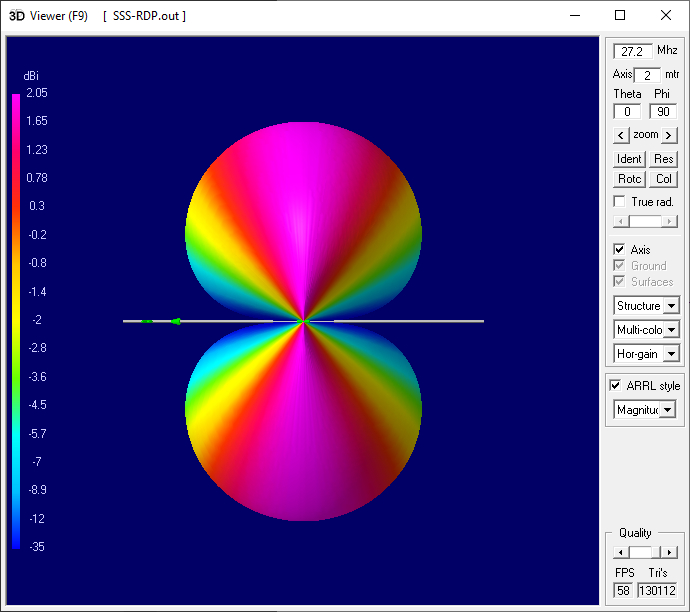
Task: Click the True rad. scrollbar left arrow
Action: coord(620,221)
